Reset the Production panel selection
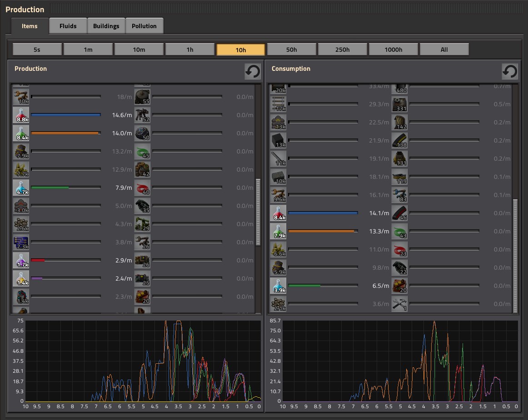Image resolution: width=528 pixels, height=420 pixels. pos(253,71)
